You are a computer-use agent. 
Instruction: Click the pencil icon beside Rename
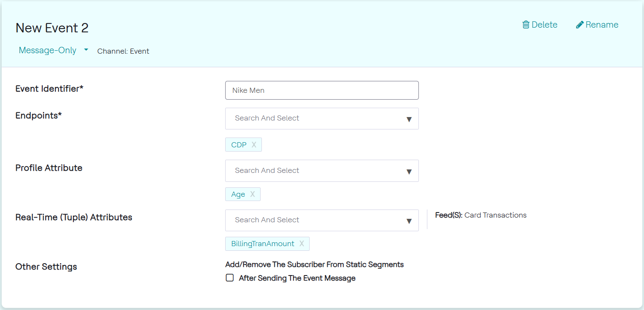pyautogui.click(x=580, y=25)
